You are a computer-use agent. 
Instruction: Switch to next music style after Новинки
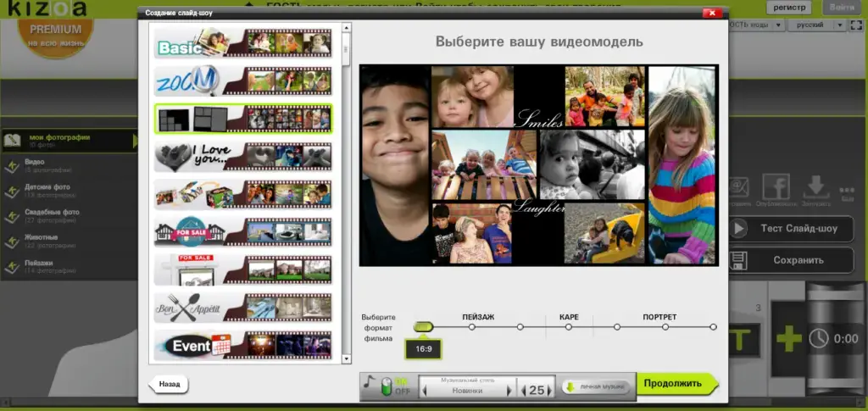coord(509,390)
